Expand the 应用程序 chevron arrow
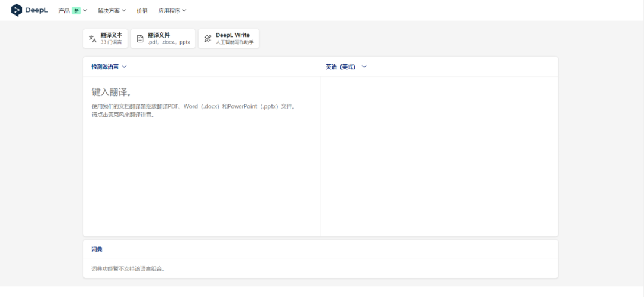The width and height of the screenshot is (644, 297). (184, 11)
